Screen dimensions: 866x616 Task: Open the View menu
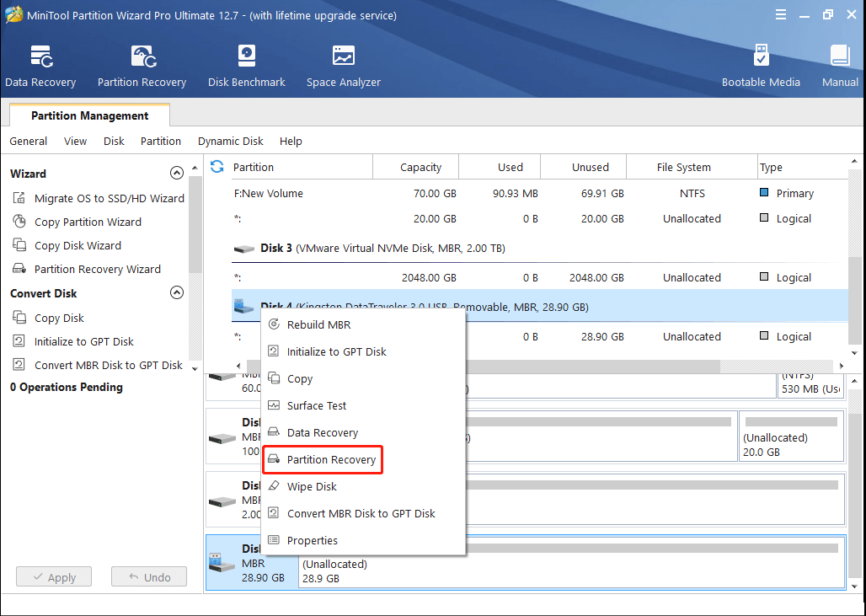click(75, 141)
